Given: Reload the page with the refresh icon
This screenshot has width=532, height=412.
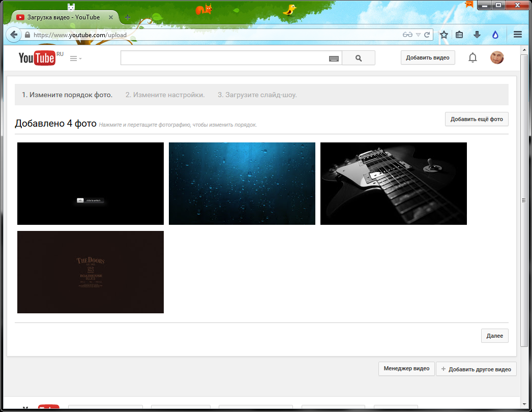Looking at the screenshot, I should (427, 35).
